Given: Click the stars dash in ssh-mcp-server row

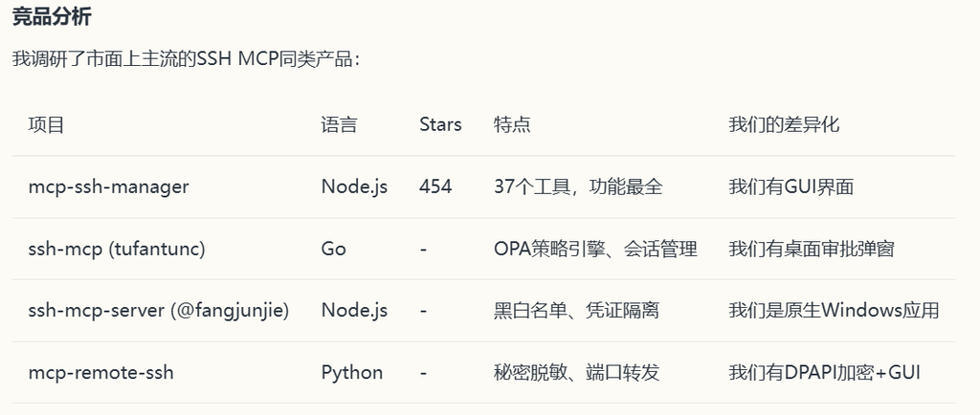Looking at the screenshot, I should point(423,310).
